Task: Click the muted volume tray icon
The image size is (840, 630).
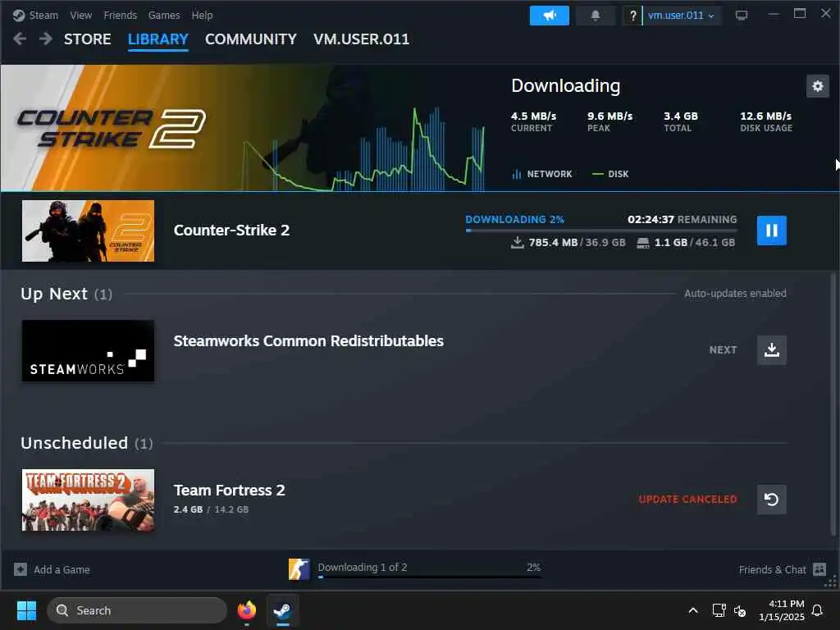Action: point(740,610)
